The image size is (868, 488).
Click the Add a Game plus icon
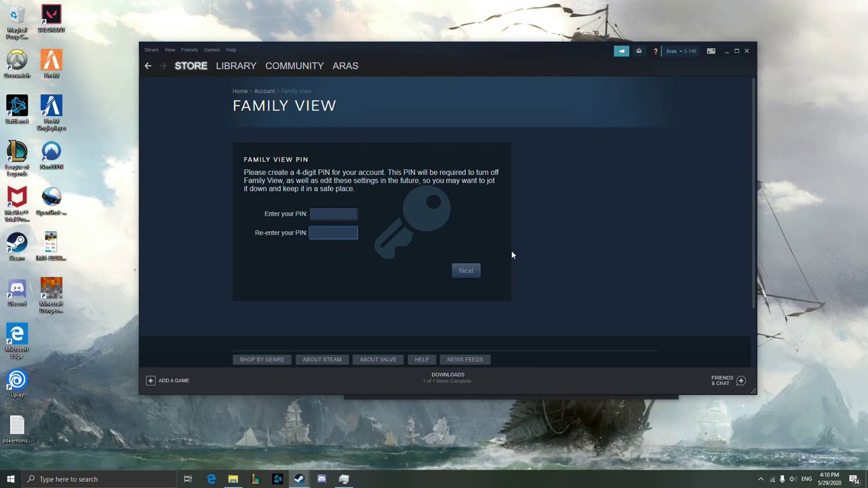click(x=151, y=380)
